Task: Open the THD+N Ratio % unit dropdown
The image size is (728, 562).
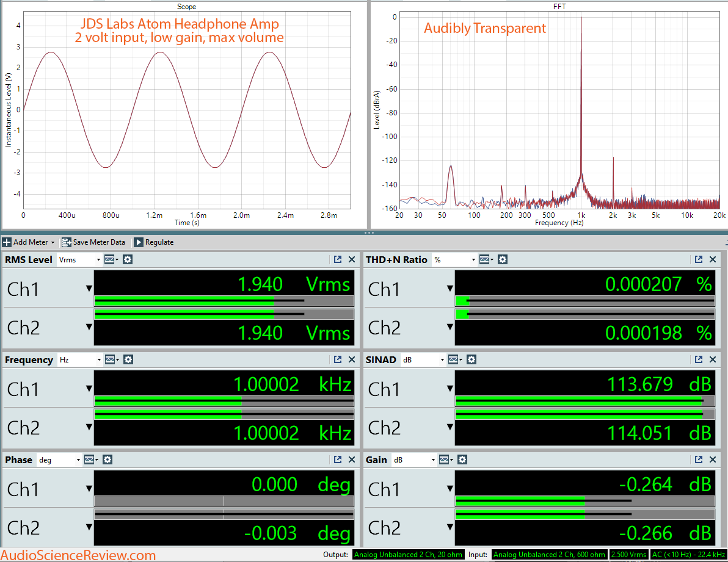Action: tap(454, 260)
